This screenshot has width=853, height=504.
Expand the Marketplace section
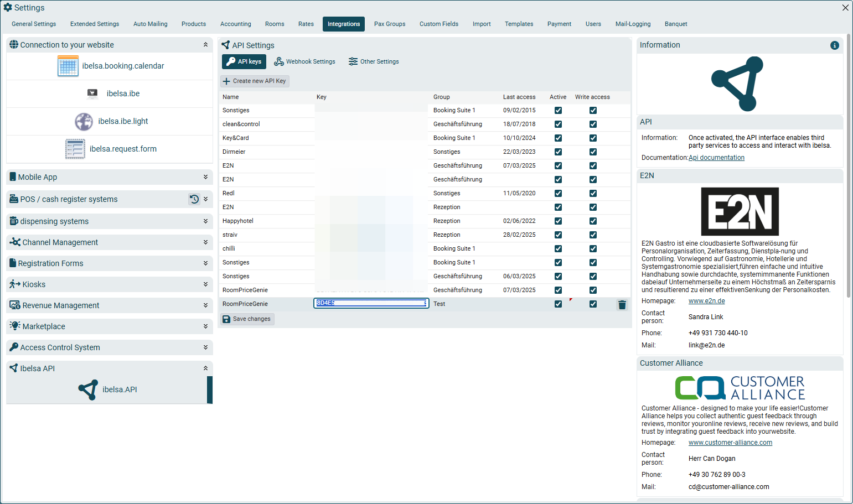205,326
